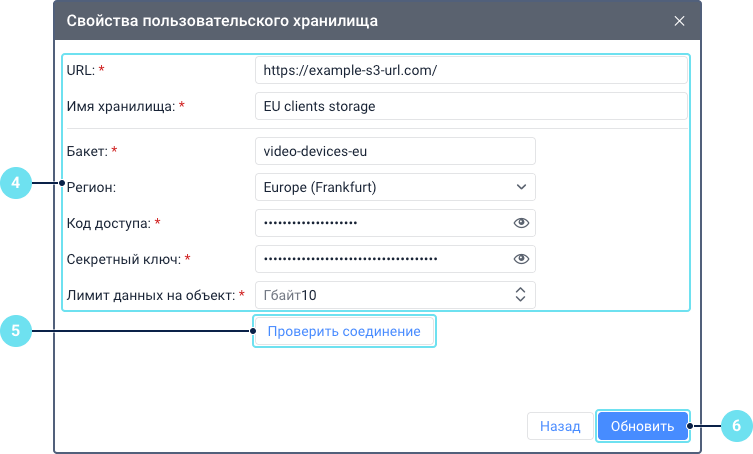Expand the Регион dropdown chevron
The height and width of the screenshot is (454, 753).
click(520, 187)
